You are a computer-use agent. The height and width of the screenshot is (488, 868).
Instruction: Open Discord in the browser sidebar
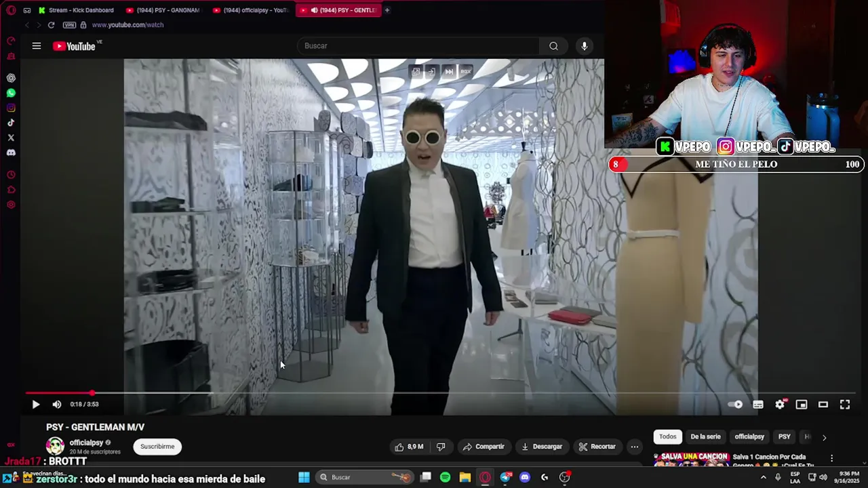coord(11,152)
